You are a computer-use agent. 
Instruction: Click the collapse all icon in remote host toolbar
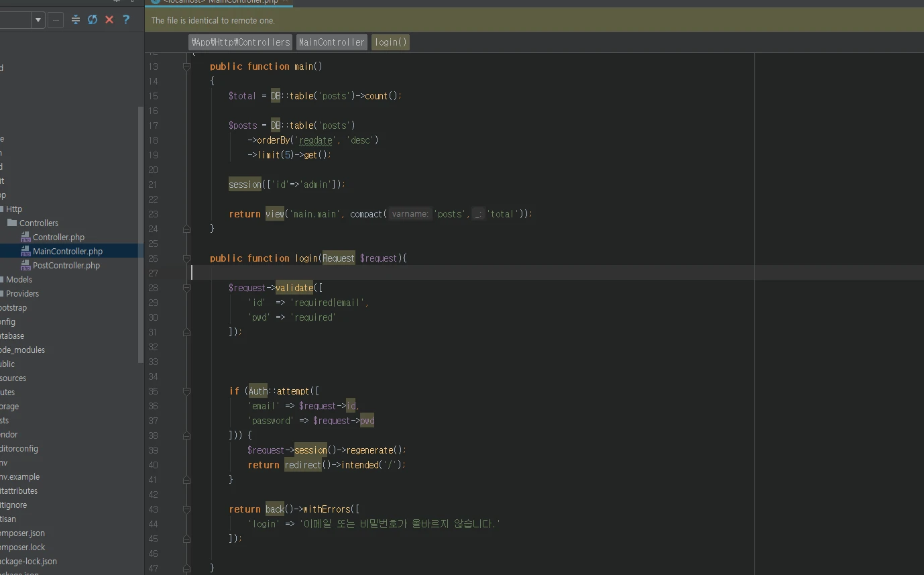coord(75,20)
